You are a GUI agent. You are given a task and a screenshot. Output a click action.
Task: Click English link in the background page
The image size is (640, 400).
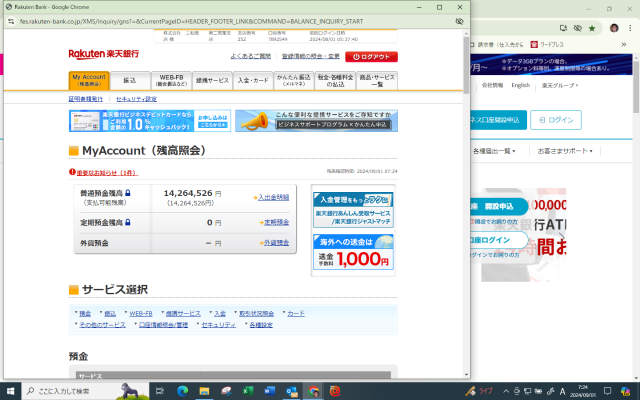pyautogui.click(x=520, y=85)
